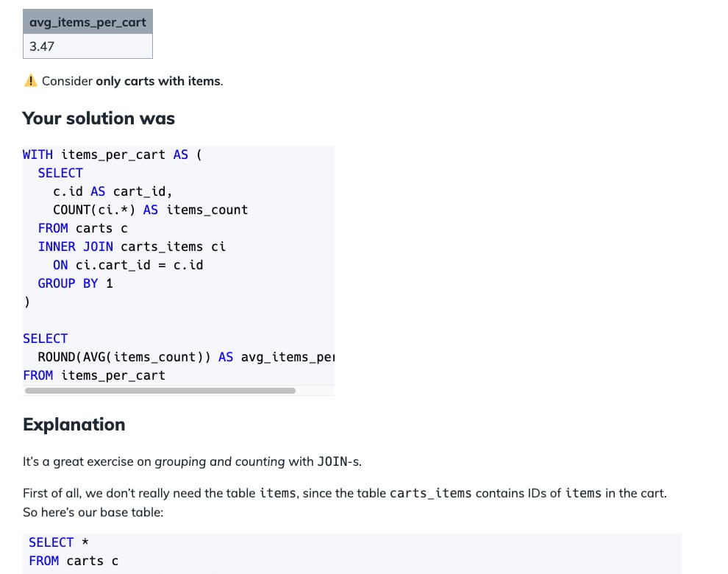Click the italic 'grouping and counting' text

tap(219, 462)
